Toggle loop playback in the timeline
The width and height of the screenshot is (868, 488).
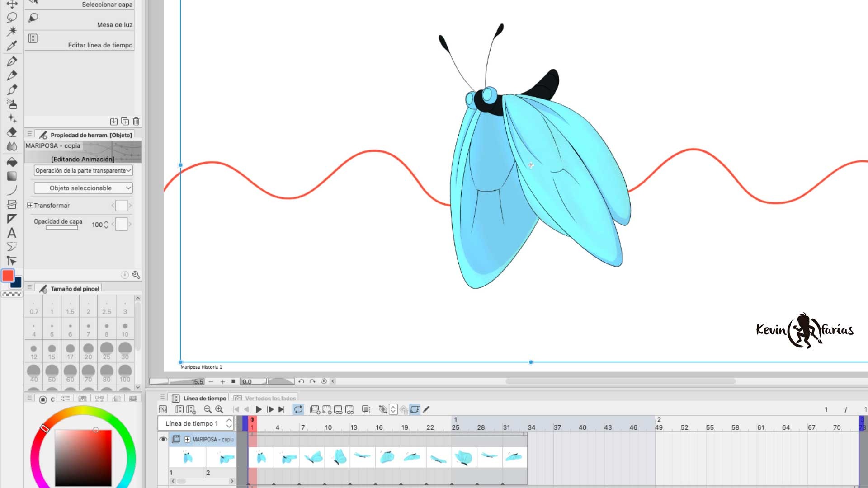tap(298, 409)
